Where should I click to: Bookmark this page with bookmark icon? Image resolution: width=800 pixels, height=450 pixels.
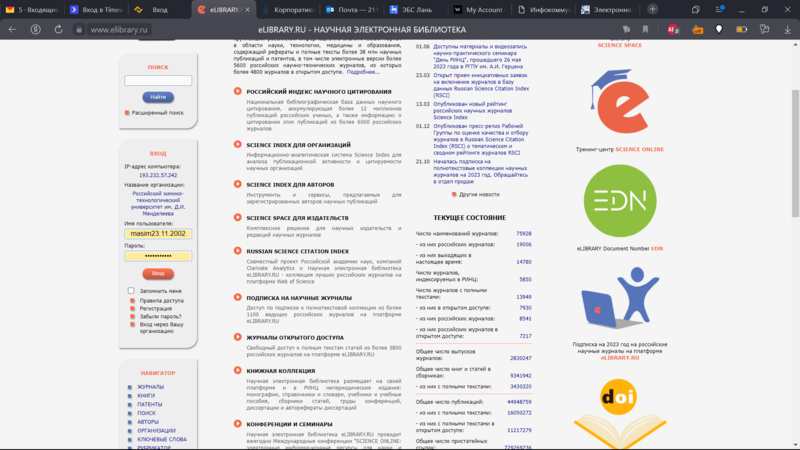[x=645, y=30]
